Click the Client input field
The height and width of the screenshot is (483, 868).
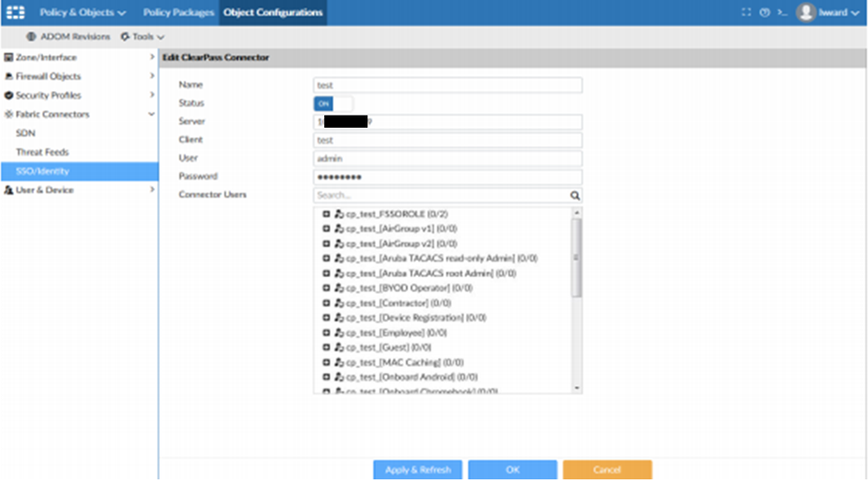[447, 140]
